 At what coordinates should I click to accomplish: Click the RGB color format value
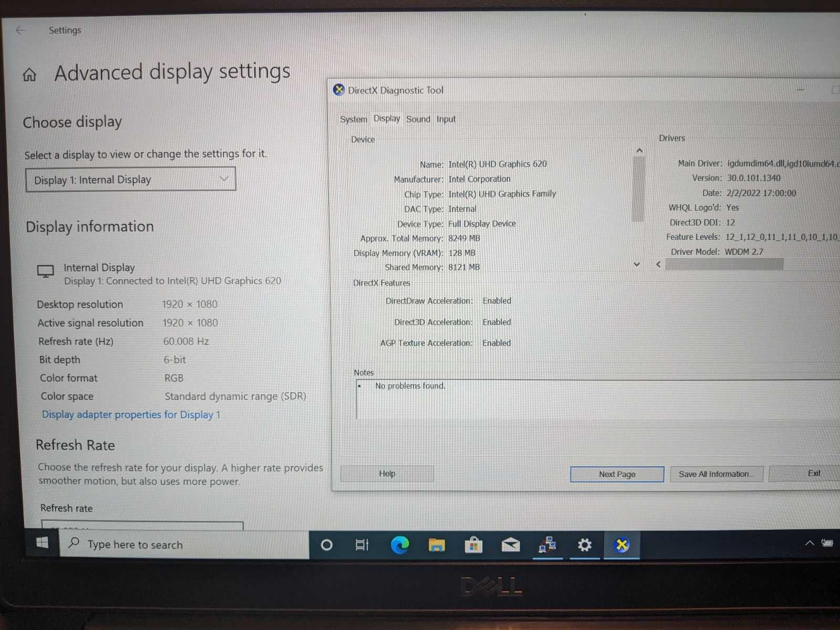pos(174,378)
